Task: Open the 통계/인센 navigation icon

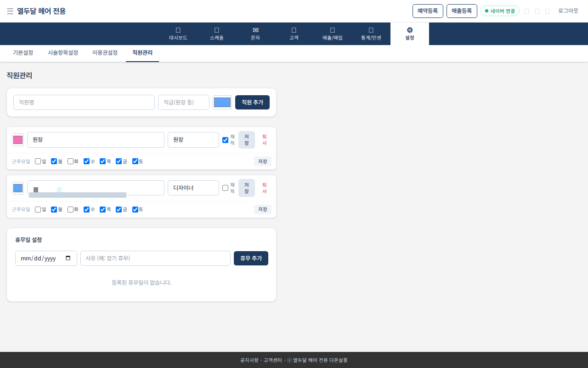Action: click(x=371, y=30)
